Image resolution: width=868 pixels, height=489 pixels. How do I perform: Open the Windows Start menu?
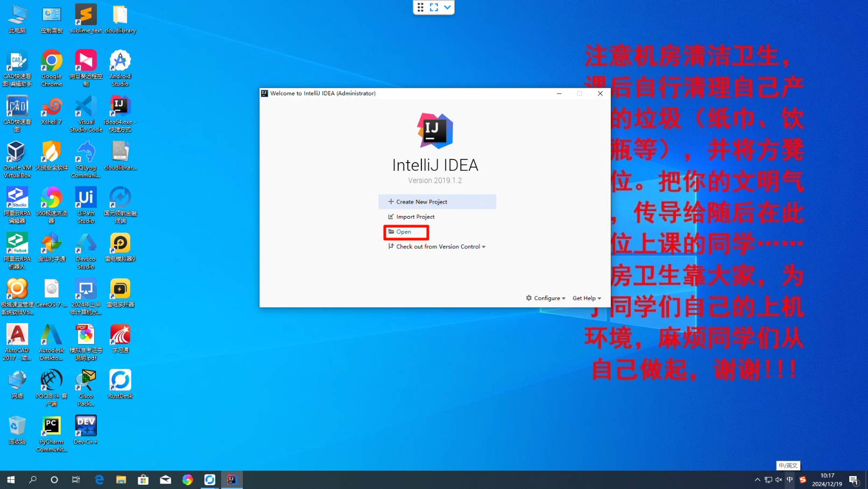click(11, 480)
